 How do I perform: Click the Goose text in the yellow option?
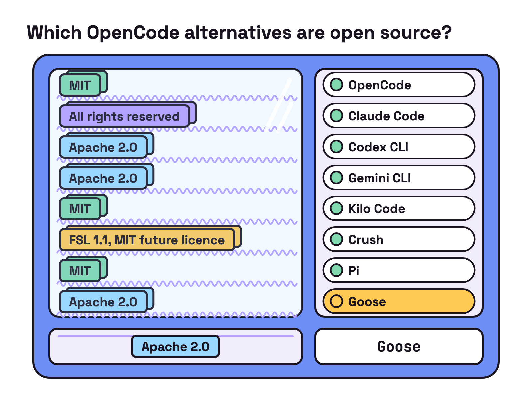click(367, 302)
